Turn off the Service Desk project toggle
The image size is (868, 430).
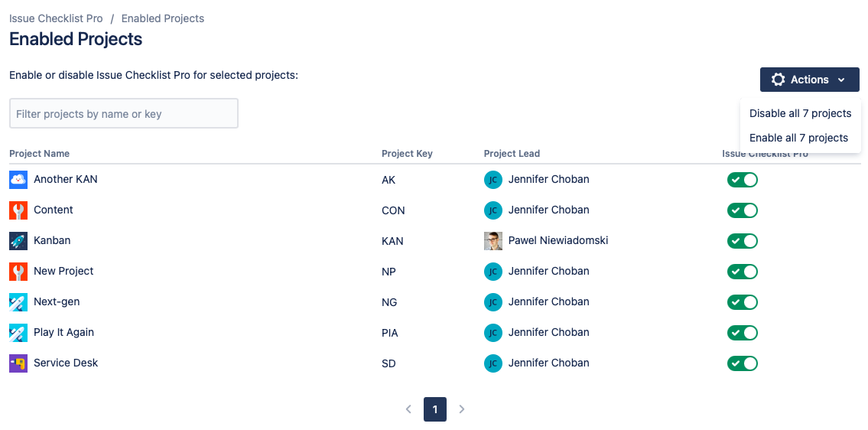tap(742, 363)
